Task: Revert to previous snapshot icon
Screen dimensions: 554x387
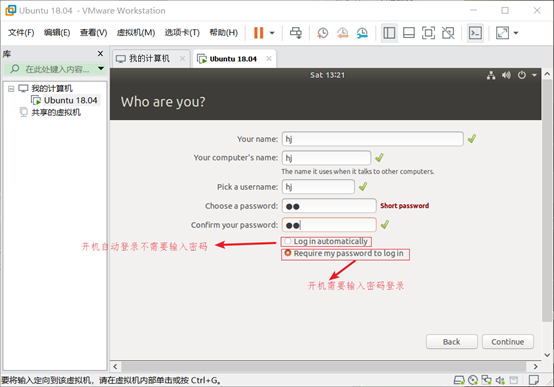Action: point(342,33)
